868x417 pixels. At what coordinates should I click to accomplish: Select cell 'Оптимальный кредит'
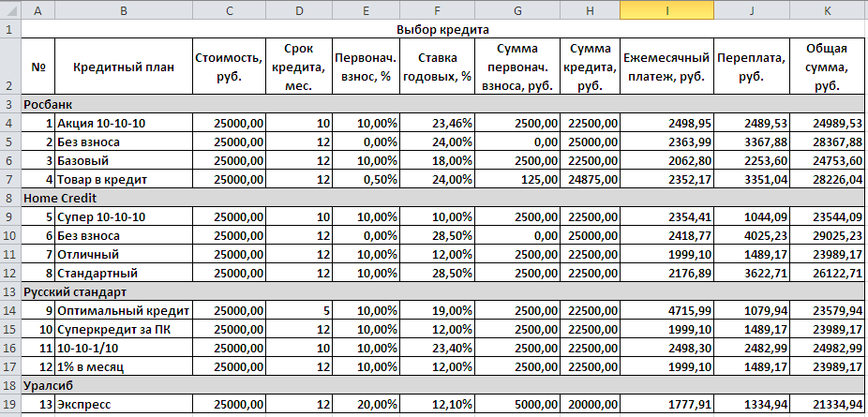coord(123,311)
